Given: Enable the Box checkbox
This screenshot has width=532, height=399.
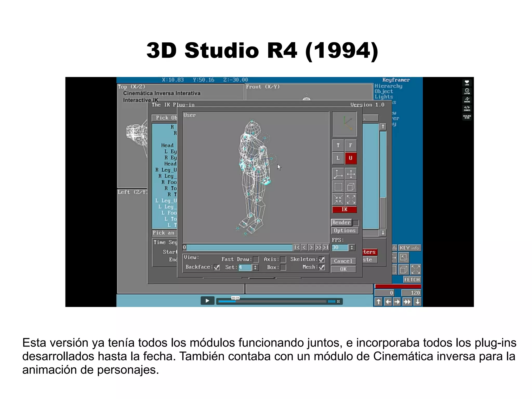Looking at the screenshot, I should [283, 267].
